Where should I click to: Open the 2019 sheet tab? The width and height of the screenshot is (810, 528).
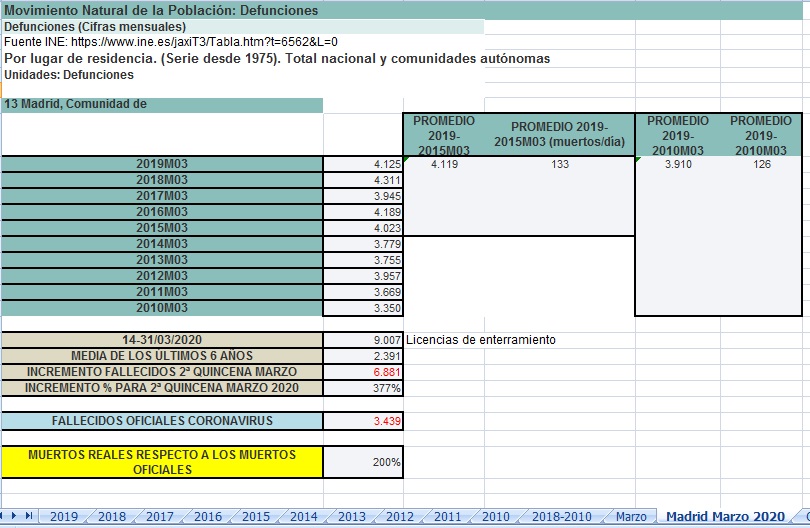pos(64,516)
